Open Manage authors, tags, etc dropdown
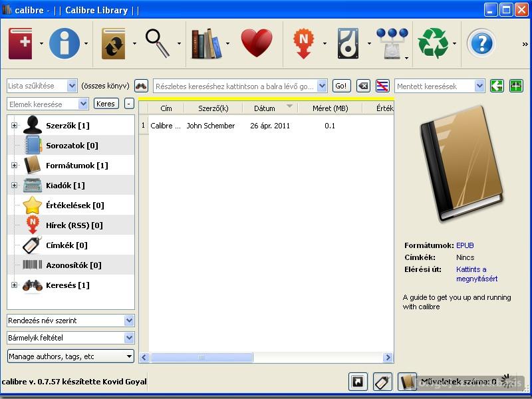This screenshot has height=399, width=532. tap(70, 356)
